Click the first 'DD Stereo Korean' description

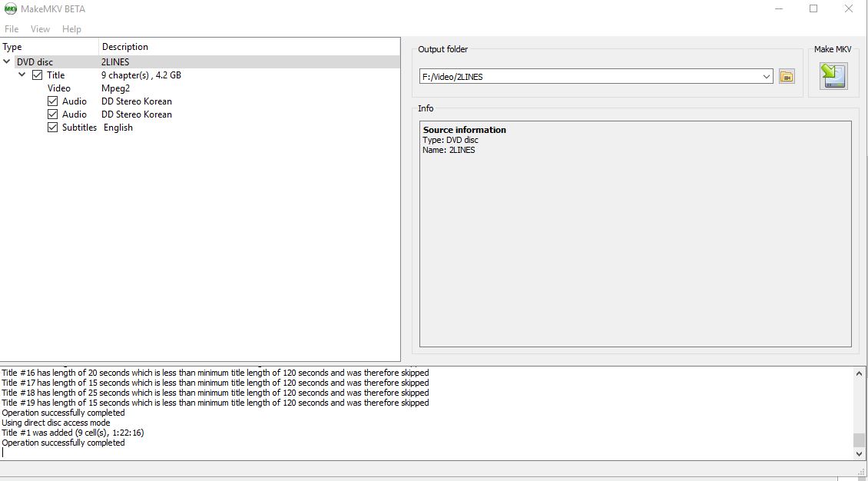pos(136,101)
